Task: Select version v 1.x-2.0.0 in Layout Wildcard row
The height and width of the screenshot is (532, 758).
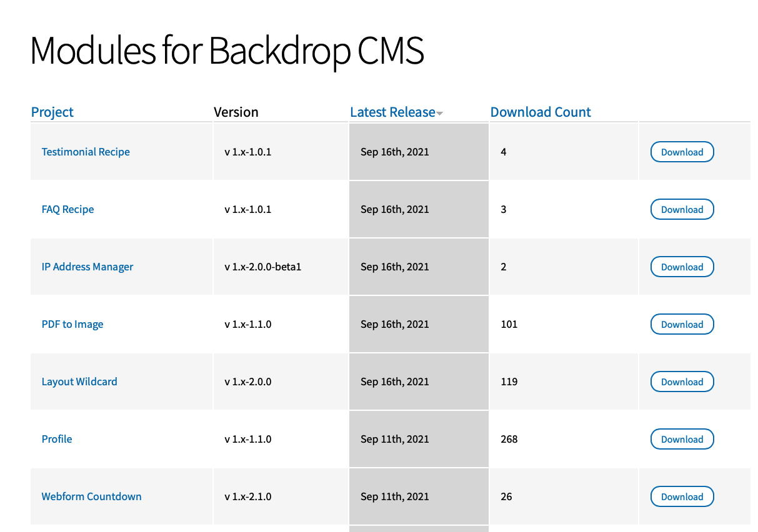Action: (248, 382)
